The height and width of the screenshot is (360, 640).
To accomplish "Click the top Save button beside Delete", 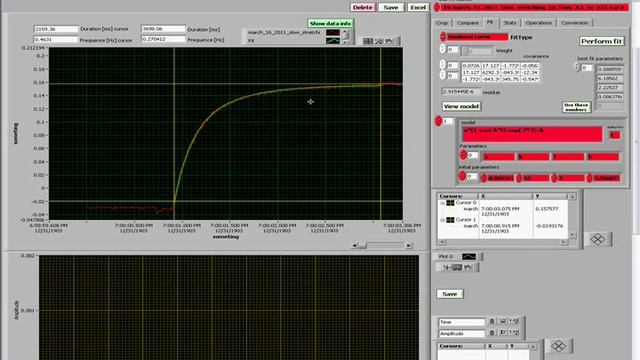I will [391, 7].
